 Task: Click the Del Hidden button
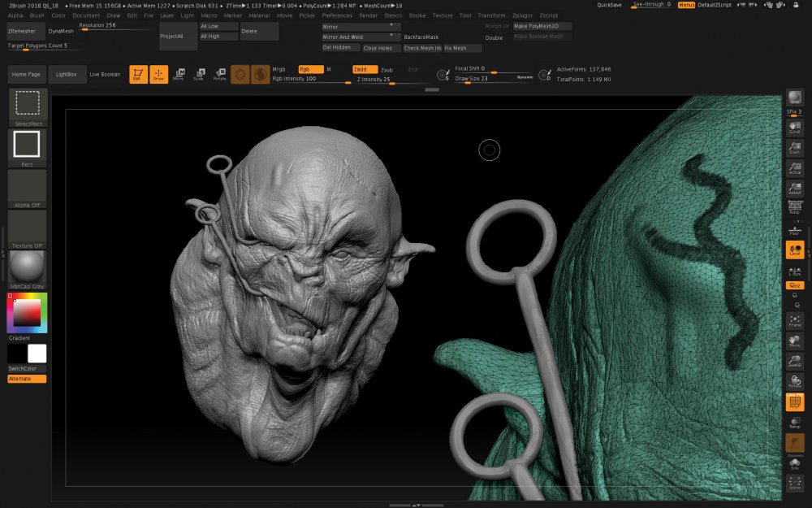(x=341, y=48)
